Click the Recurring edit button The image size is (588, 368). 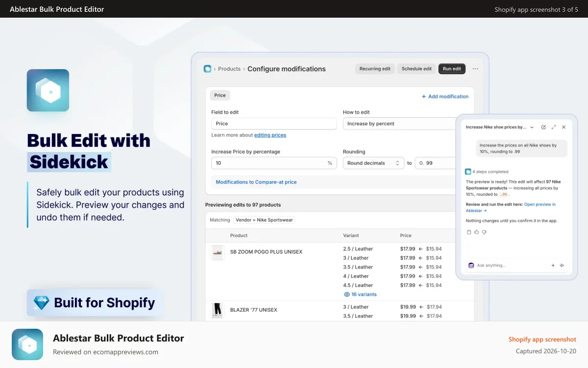(x=375, y=69)
